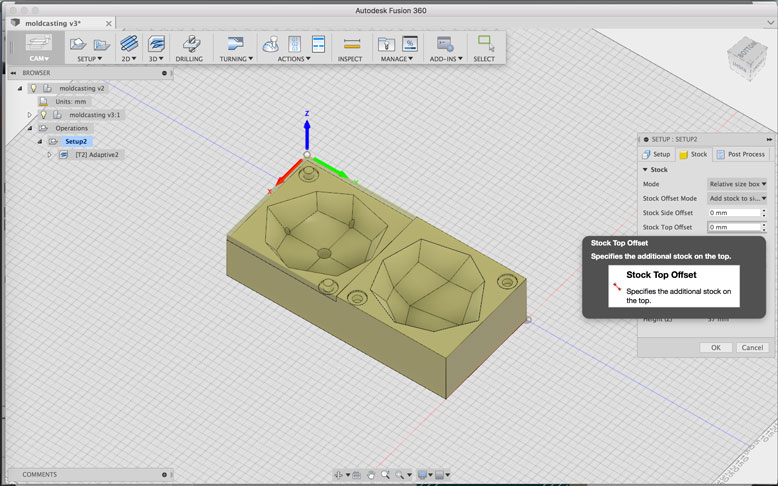Open the SETUP dropdown menu

point(89,59)
